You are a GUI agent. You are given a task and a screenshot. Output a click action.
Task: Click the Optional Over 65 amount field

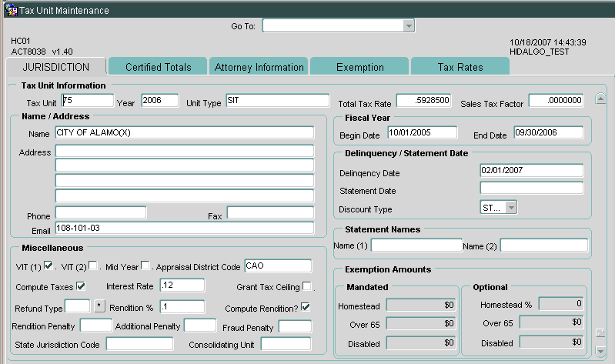pyautogui.click(x=552, y=322)
